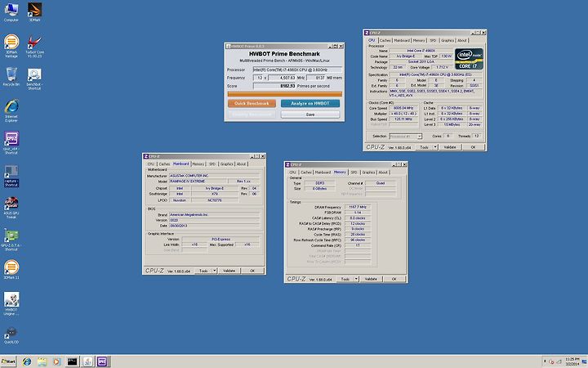
Task: Open the 3DMark desktop shortcut
Action: tap(34, 11)
